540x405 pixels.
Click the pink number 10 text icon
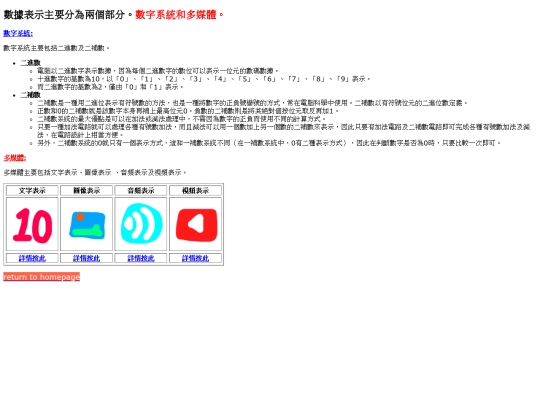click(32, 226)
